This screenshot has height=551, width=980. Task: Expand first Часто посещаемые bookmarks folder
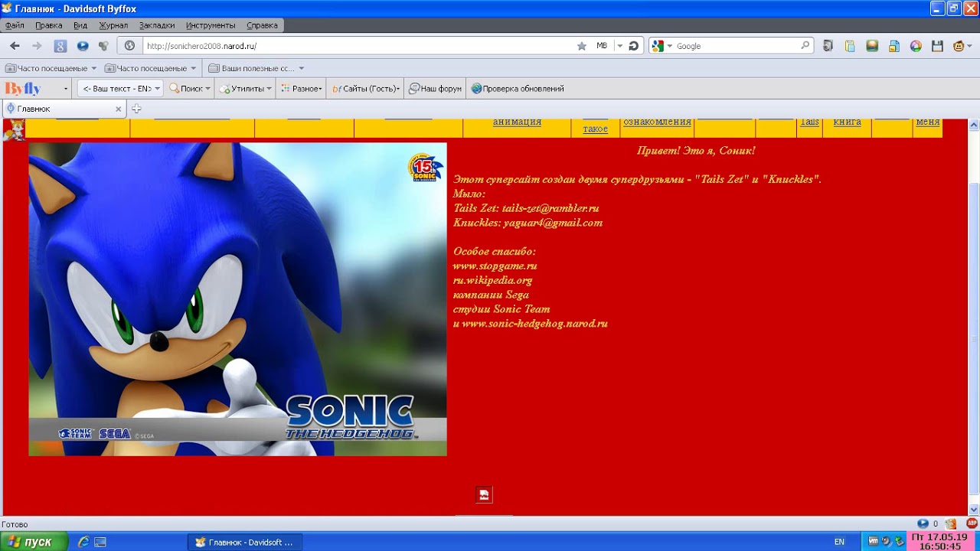[x=51, y=68]
